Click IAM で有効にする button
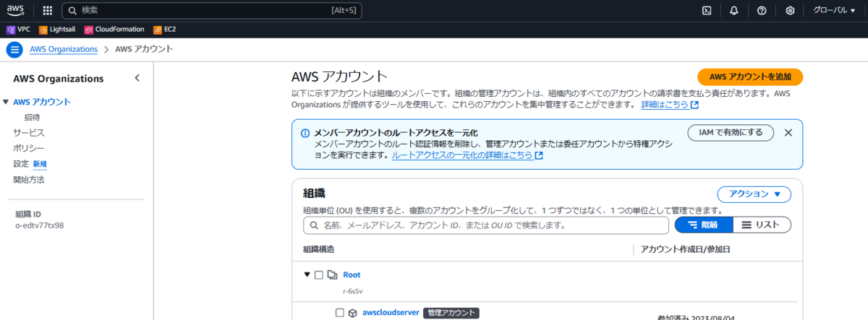Viewport: 868px width, 320px height. (x=731, y=132)
